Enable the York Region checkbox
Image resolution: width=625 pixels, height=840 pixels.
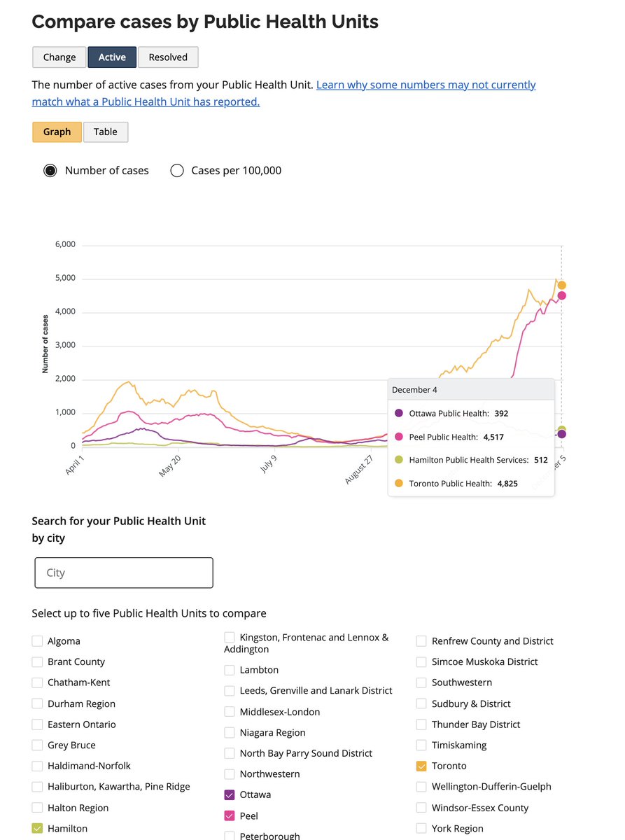point(421,828)
